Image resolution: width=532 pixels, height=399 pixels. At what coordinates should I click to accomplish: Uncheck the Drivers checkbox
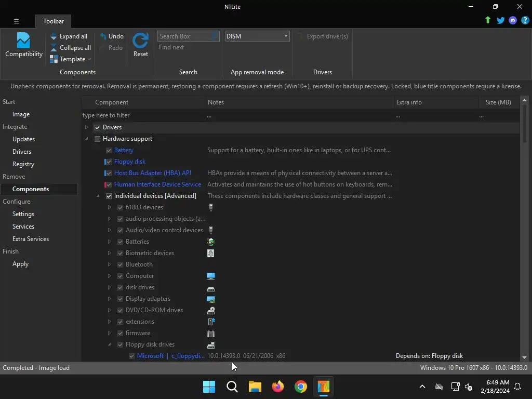pos(97,127)
